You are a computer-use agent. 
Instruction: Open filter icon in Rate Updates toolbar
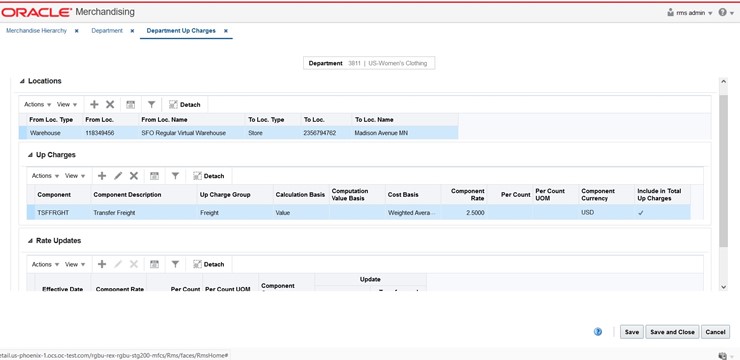[175, 264]
